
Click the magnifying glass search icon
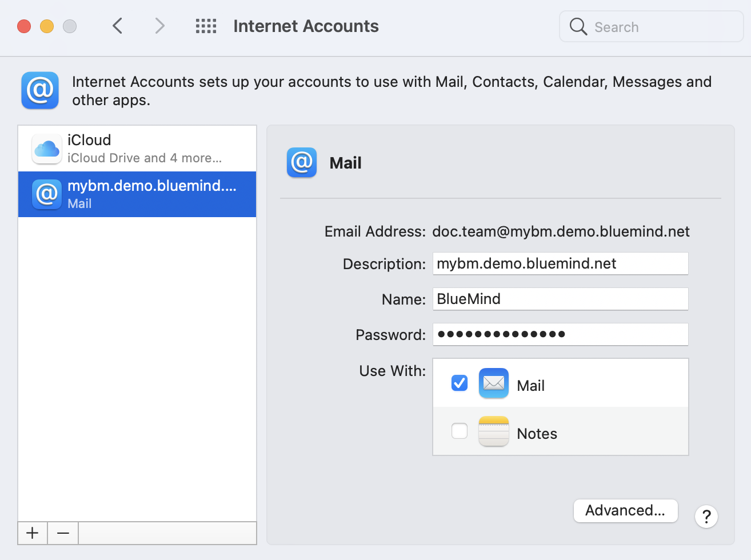(578, 27)
